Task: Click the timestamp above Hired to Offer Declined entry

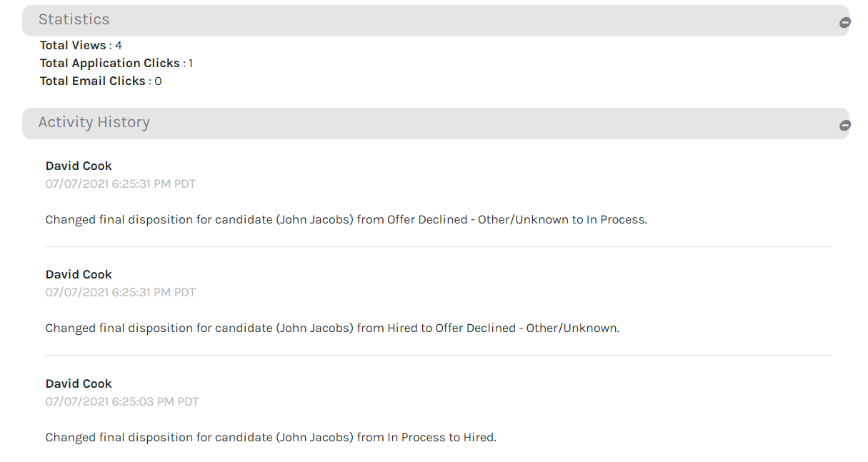Action: coord(120,293)
